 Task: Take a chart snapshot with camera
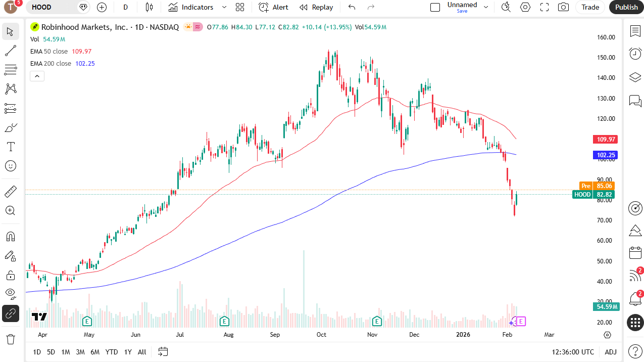pyautogui.click(x=563, y=7)
